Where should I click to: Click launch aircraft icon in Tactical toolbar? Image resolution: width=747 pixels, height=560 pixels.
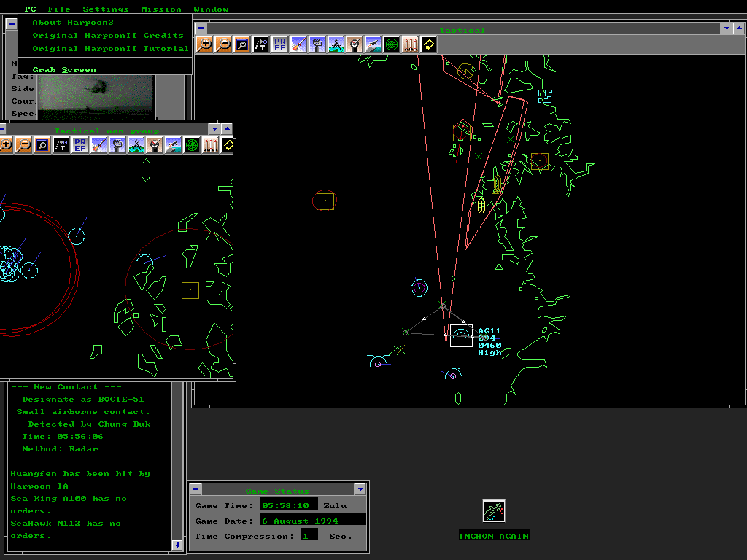click(x=373, y=44)
